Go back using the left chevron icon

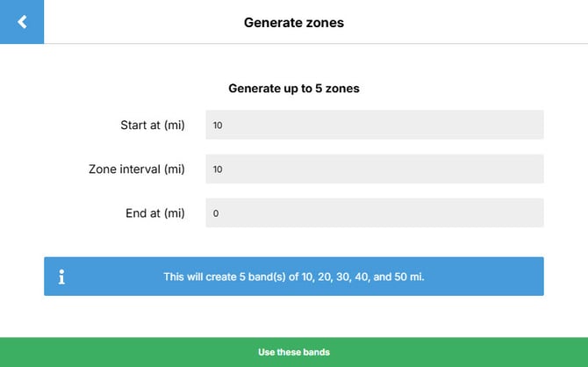coord(22,22)
